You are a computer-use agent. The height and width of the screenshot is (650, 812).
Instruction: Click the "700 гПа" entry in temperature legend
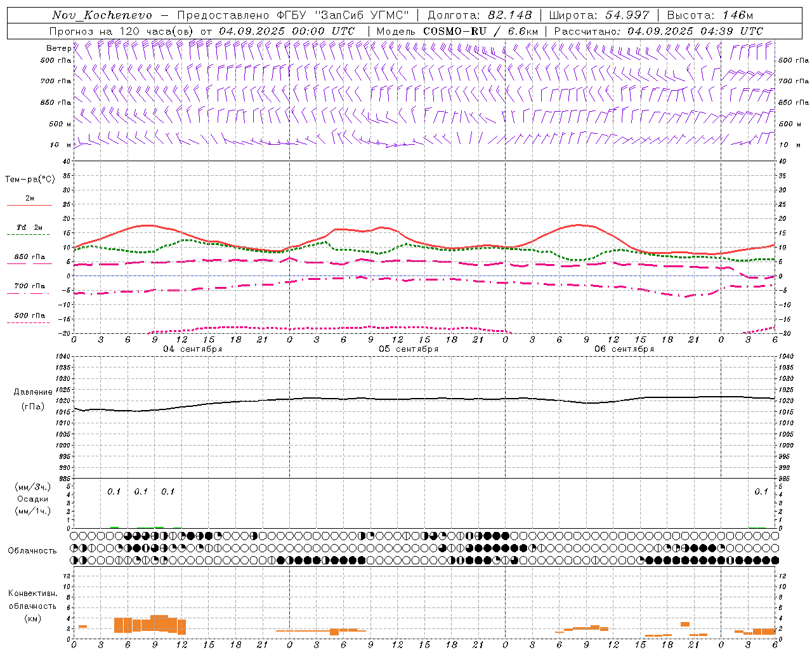[x=29, y=286]
